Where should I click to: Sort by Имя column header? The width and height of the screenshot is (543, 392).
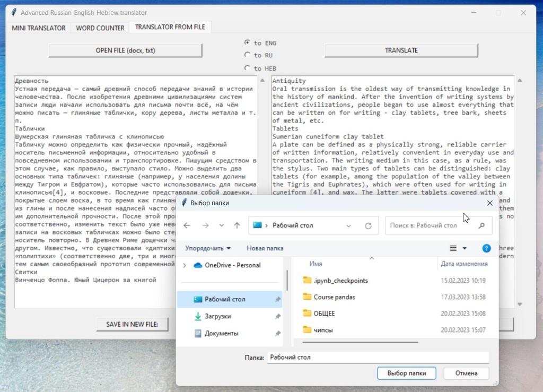click(316, 264)
